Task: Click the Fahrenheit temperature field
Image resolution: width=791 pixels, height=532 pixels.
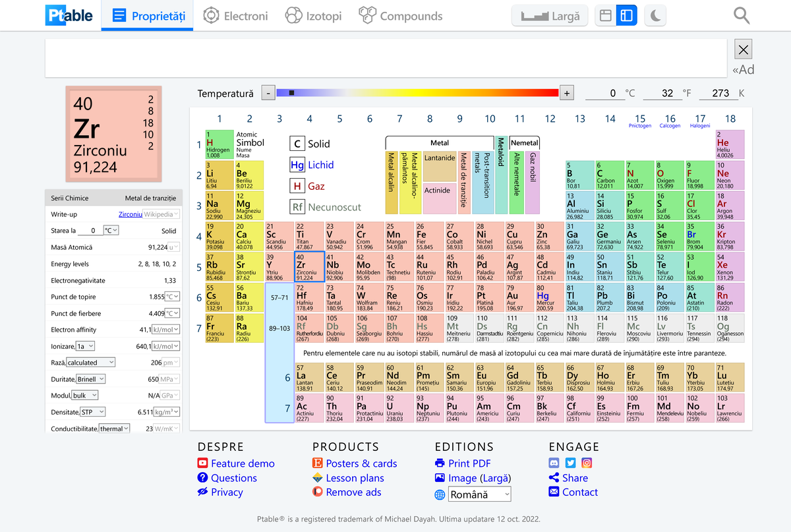Action: [x=662, y=93]
